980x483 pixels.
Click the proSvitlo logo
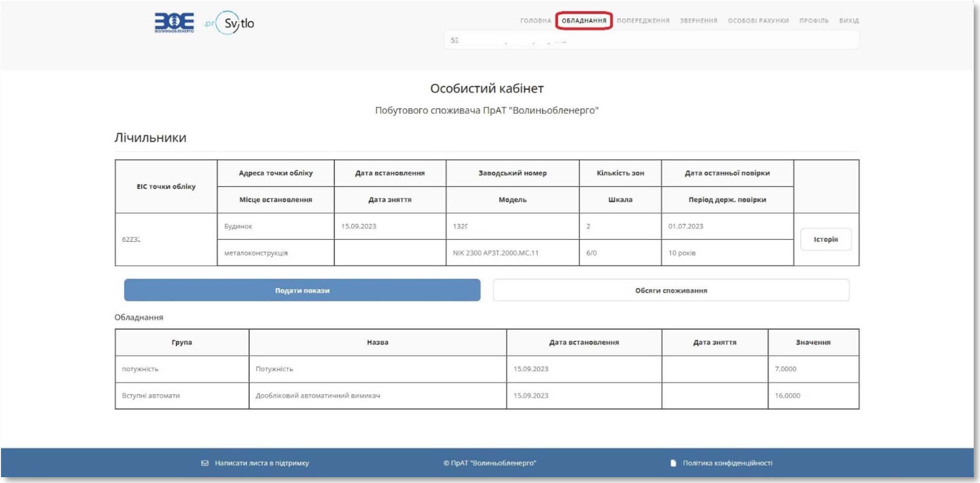229,23
